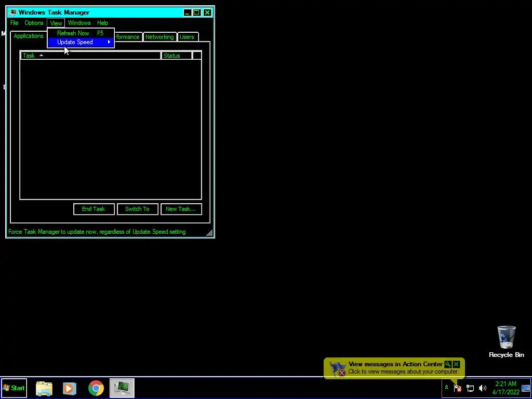Click the Action Center flag tray icon
Image resolution: width=532 pixels, height=399 pixels.
[x=457, y=388]
